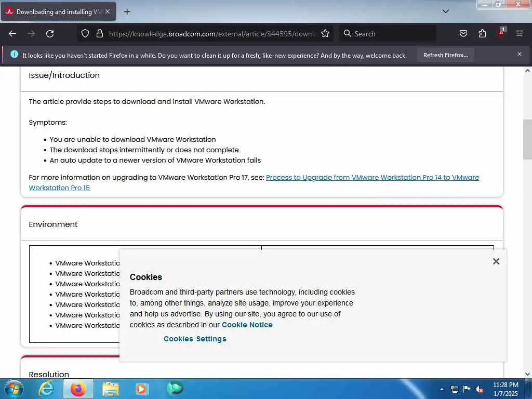Open the tracking protection shield icon
532x399 pixels.
click(85, 34)
